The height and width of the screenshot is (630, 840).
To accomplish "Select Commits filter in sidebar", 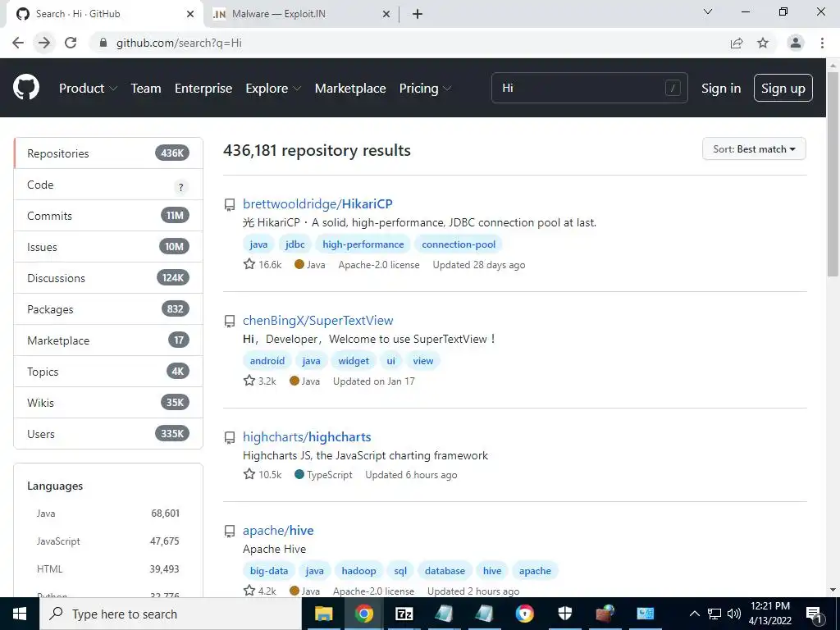I will [108, 216].
